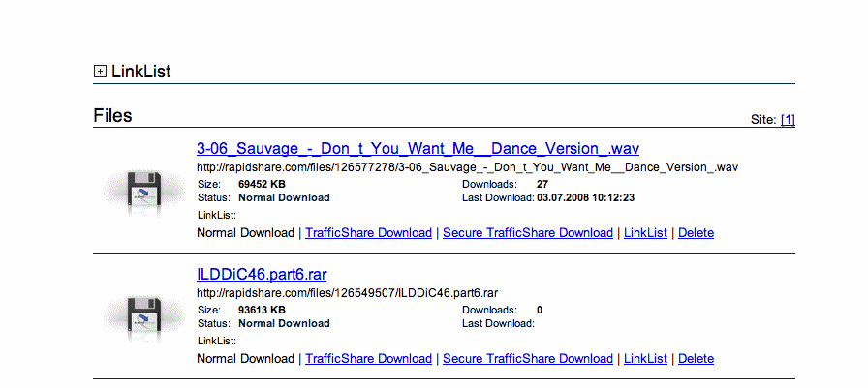Viewport: 868px width, 388px height.
Task: Open the 3-06_Sauvage Don't You Want Me wav link
Action: [x=418, y=148]
